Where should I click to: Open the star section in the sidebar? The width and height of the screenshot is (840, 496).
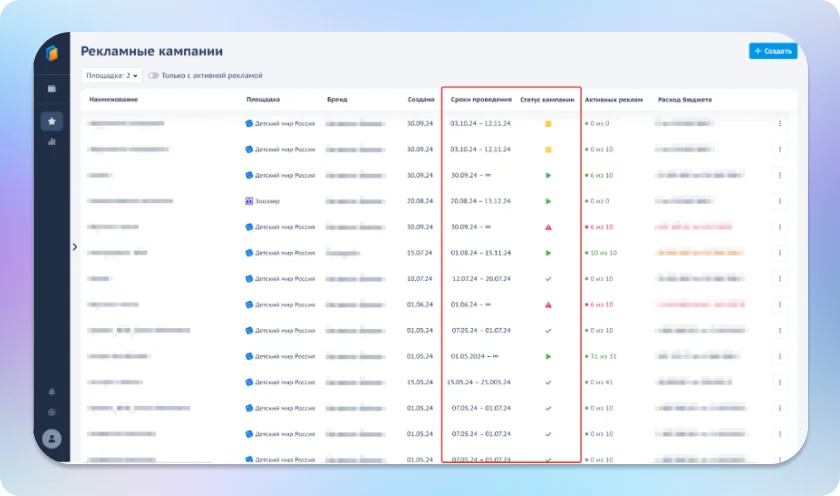coord(52,121)
